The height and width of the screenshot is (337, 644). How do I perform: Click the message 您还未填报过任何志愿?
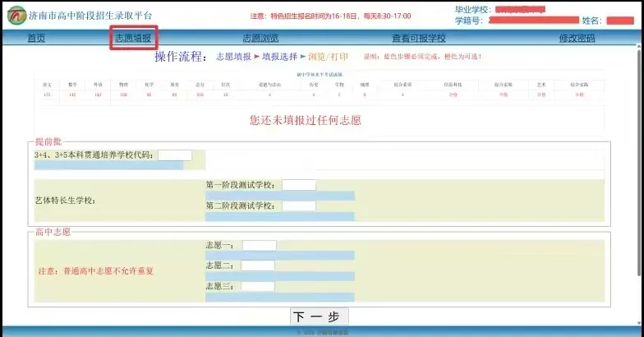pyautogui.click(x=306, y=120)
